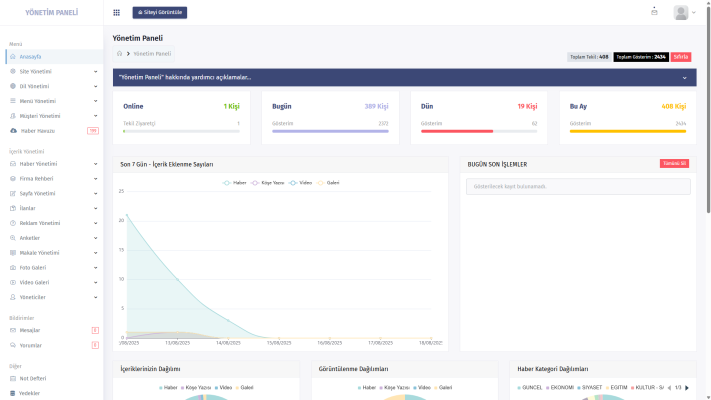The image size is (711, 400).
Task: Click the Haber Havuzu cloud icon
Action: coord(13,131)
